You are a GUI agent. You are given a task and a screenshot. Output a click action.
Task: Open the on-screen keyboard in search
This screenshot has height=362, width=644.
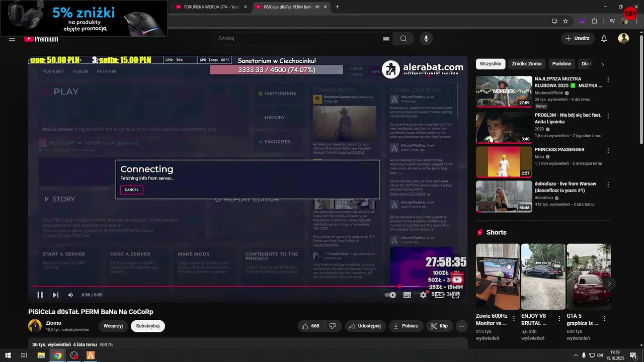pyautogui.click(x=386, y=39)
